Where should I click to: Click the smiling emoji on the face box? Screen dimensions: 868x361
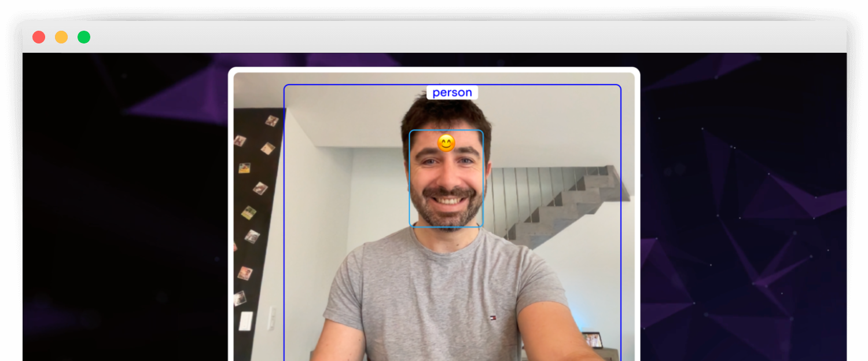tap(446, 143)
